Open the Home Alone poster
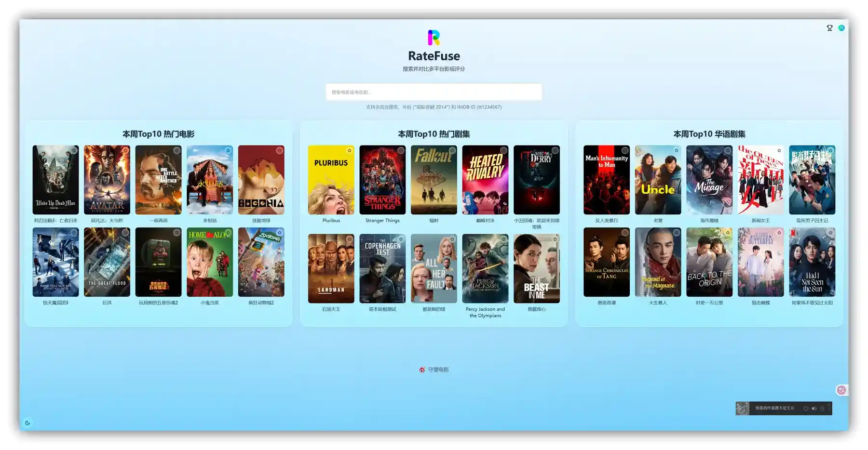The image size is (868, 450). click(210, 262)
